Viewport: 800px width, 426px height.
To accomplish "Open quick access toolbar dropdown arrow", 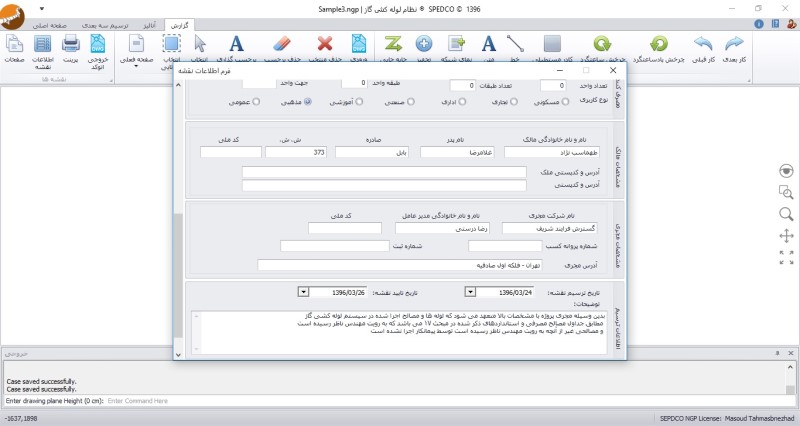I will pyautogui.click(x=42, y=9).
